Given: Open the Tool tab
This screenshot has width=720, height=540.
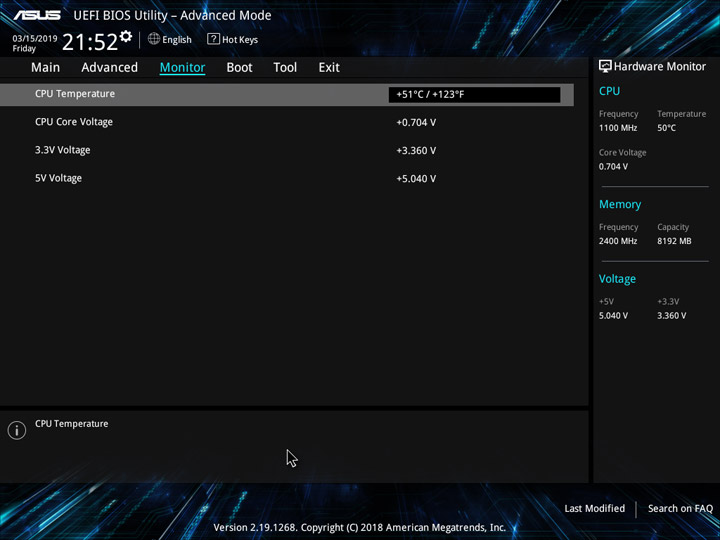Looking at the screenshot, I should pyautogui.click(x=285, y=68).
